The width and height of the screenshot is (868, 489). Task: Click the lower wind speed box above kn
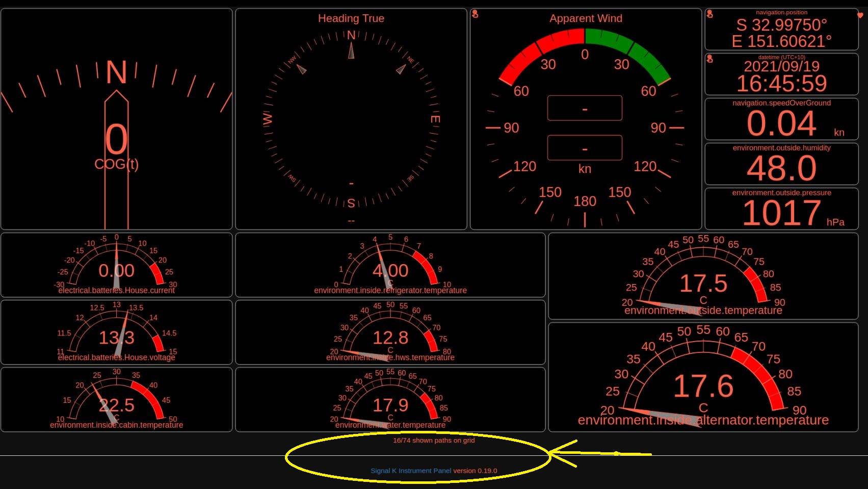click(x=584, y=148)
